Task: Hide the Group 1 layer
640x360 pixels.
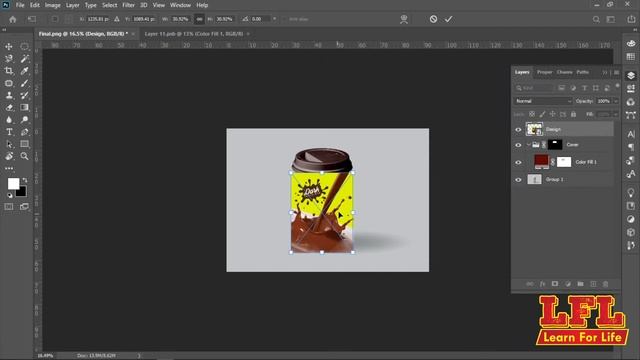Action: point(518,180)
